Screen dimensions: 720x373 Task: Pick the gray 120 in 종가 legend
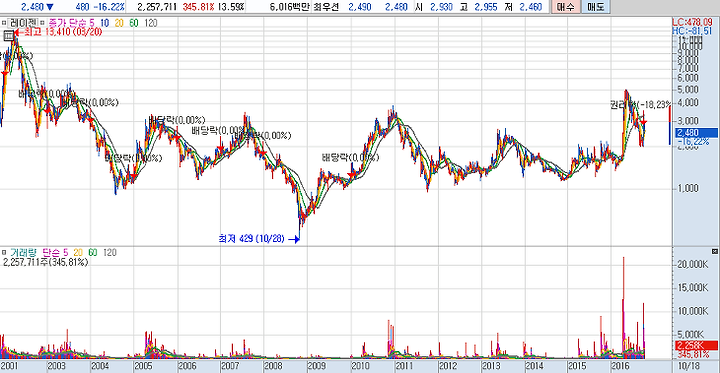tap(150, 23)
